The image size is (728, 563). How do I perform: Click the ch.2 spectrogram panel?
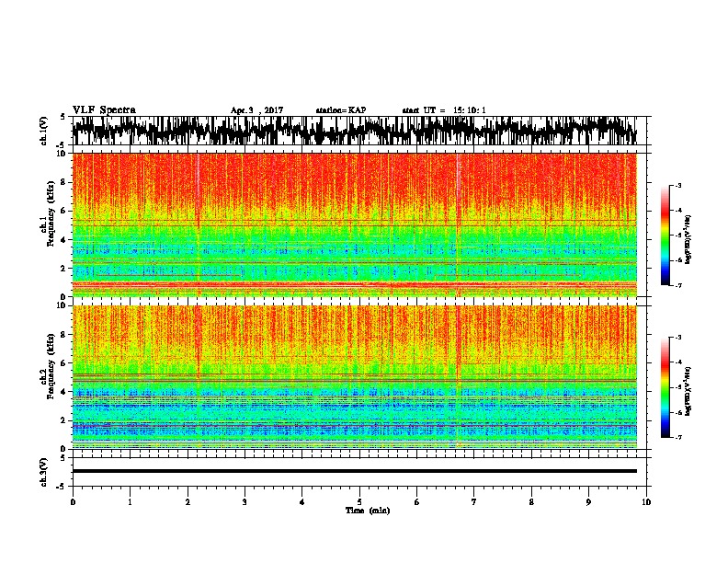(x=355, y=377)
